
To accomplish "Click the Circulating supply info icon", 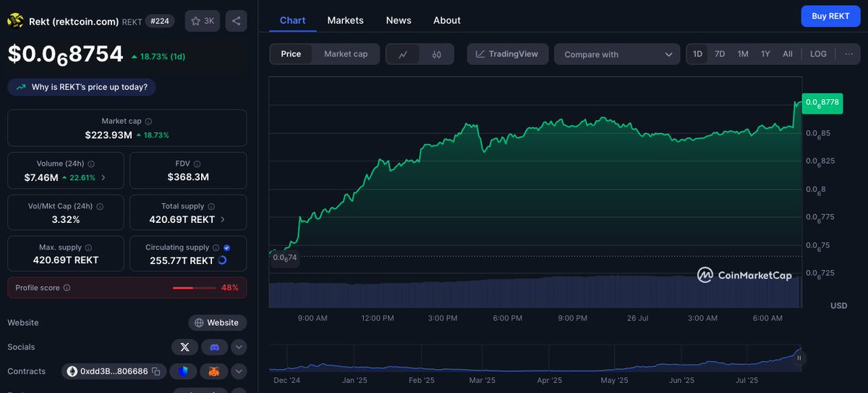I will [x=216, y=248].
